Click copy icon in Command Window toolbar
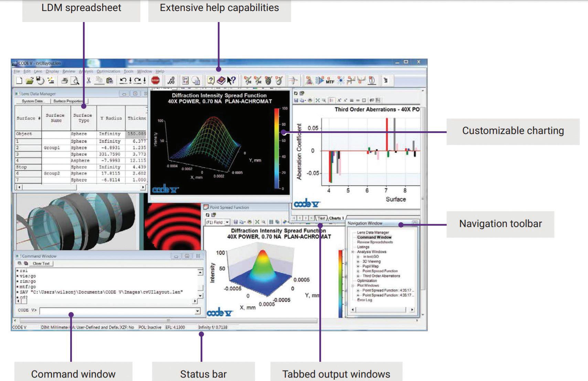Image resolution: width=588 pixels, height=381 pixels. pyautogui.click(x=26, y=263)
